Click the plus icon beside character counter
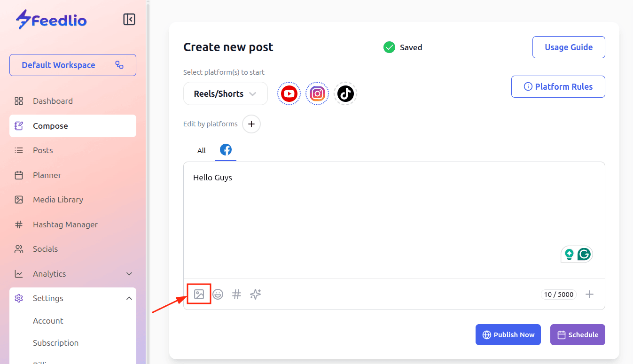This screenshot has width=633, height=364. coord(589,294)
